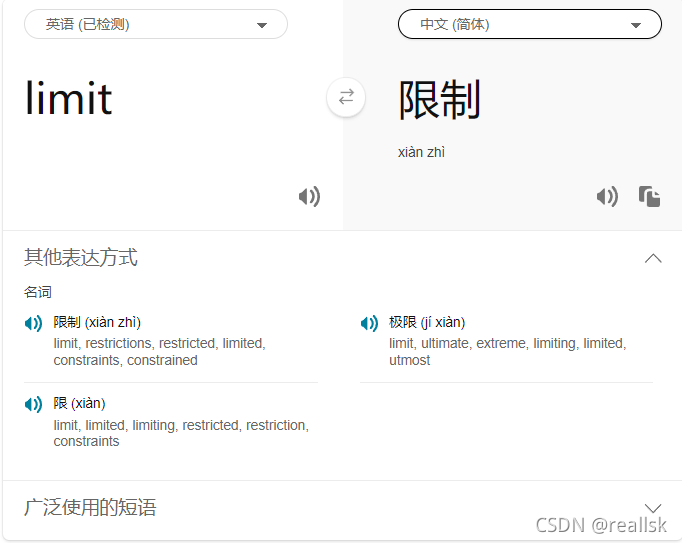Image resolution: width=682 pixels, height=543 pixels.
Task: Open the source language dropdown 英语 (已检测)
Action: pyautogui.click(x=156, y=24)
